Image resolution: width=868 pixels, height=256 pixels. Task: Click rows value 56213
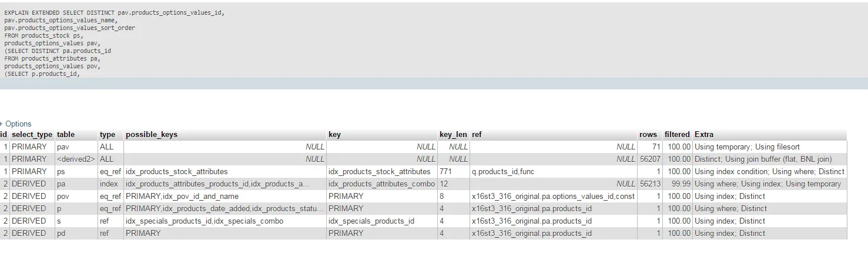[650, 184]
